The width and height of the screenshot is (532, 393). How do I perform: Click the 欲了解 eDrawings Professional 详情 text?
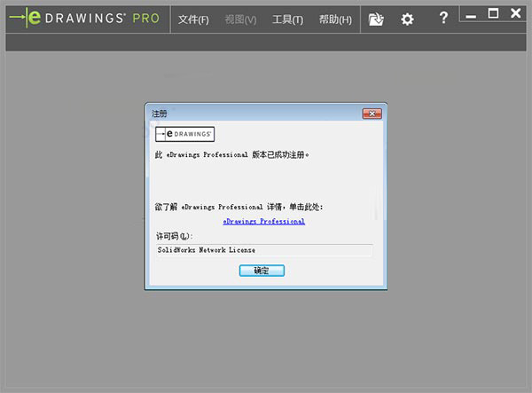coord(239,207)
